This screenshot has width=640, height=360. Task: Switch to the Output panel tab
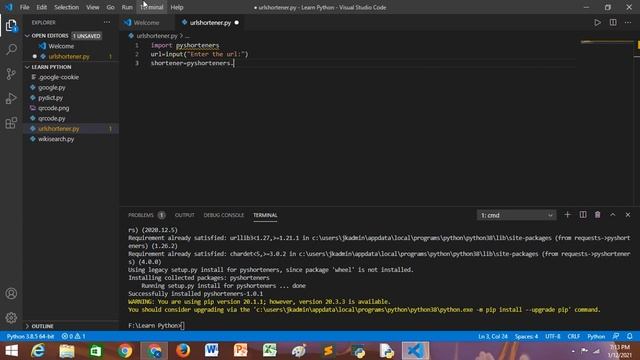pyautogui.click(x=184, y=215)
